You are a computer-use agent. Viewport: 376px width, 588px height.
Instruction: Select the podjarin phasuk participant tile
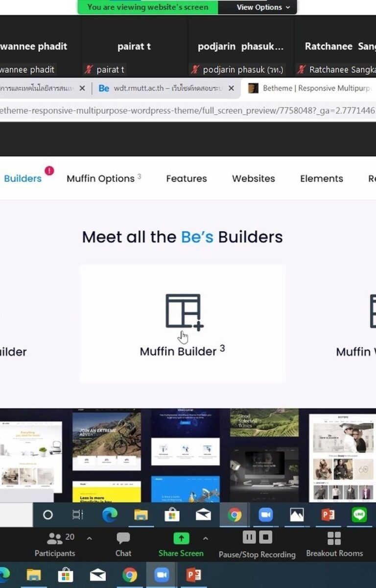(240, 46)
